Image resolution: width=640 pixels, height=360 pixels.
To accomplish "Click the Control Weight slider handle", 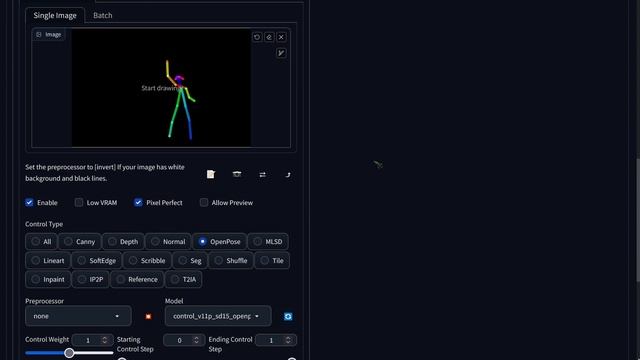I will pos(69,353).
